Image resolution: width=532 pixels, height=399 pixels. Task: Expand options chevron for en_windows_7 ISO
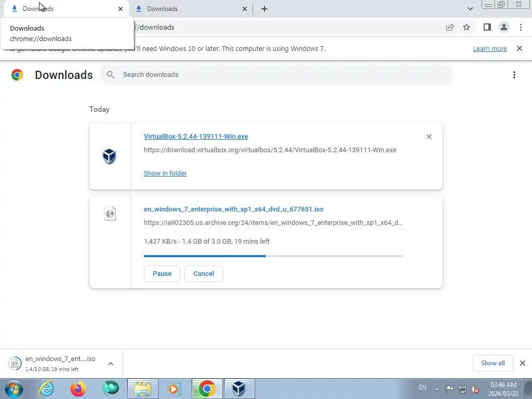(111, 364)
